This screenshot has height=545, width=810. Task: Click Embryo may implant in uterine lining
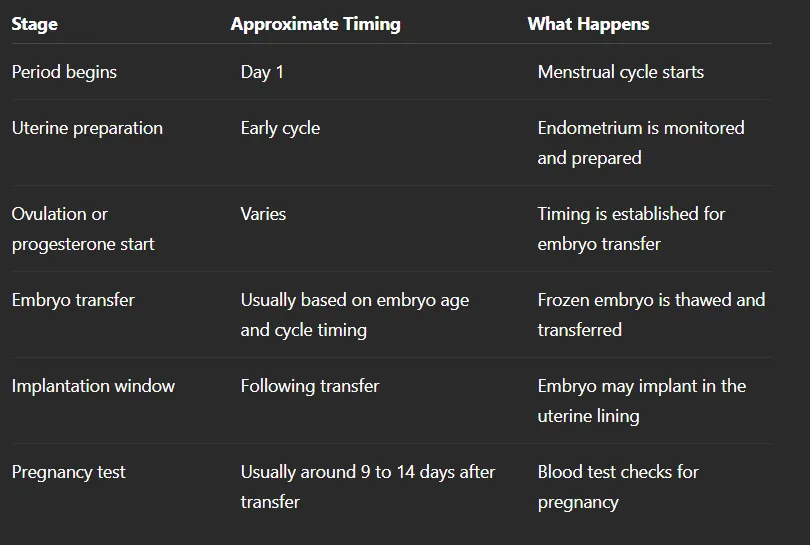642,401
